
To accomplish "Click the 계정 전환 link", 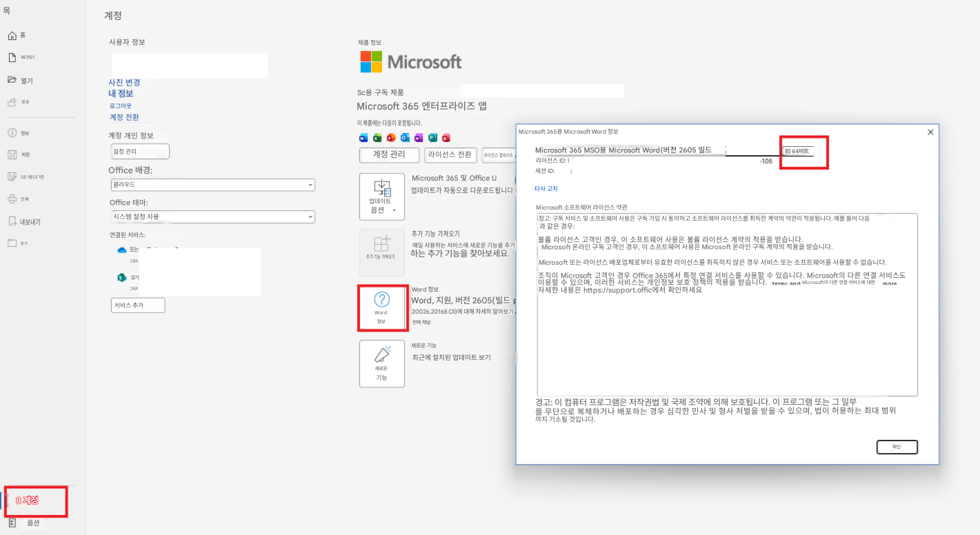I will (124, 117).
